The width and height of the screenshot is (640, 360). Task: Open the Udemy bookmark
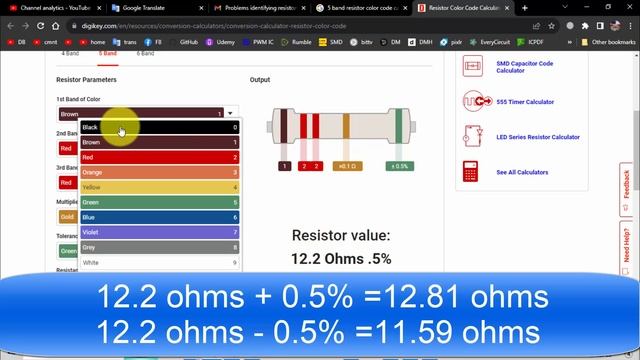[220, 42]
